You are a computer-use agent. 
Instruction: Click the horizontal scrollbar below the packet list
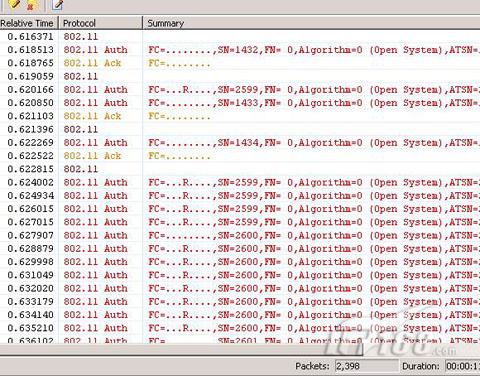click(x=240, y=350)
